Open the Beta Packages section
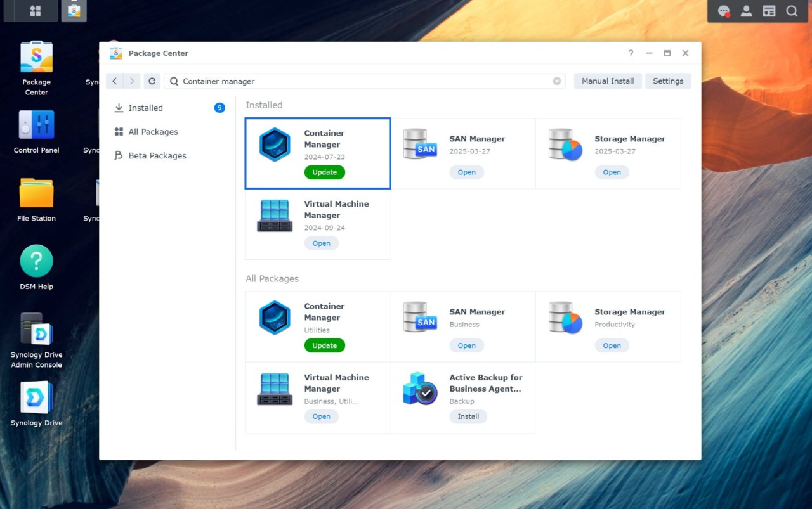Image resolution: width=812 pixels, height=509 pixels. [x=157, y=155]
